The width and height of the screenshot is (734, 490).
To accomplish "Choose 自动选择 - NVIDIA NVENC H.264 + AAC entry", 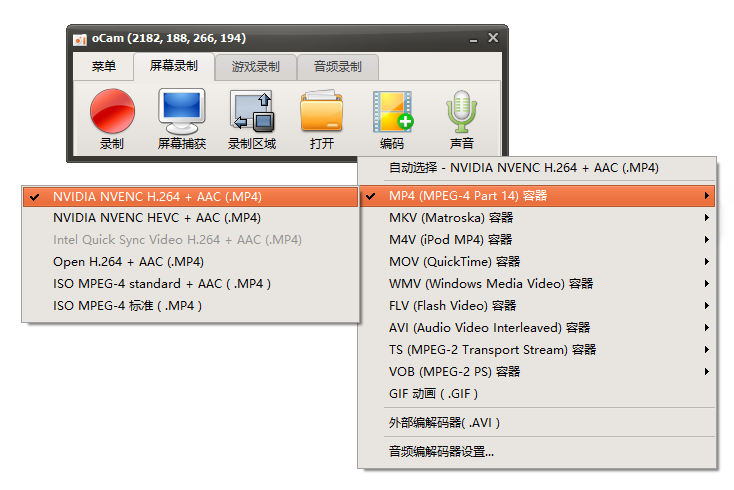I will coord(537,168).
